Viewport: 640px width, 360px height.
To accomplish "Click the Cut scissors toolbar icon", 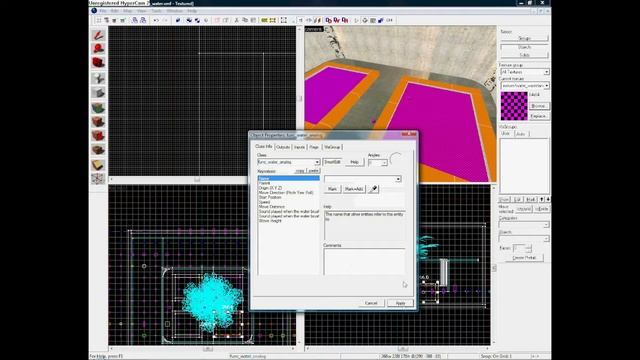I will (236, 20).
